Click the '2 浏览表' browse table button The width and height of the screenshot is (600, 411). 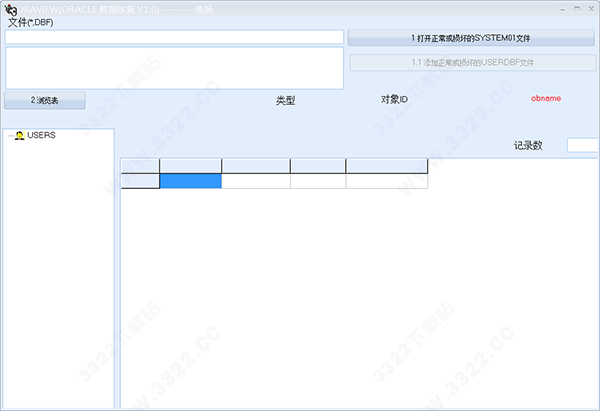[x=44, y=100]
